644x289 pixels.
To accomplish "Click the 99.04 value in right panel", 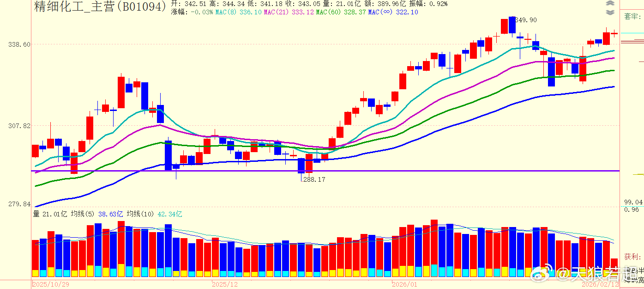I will [633, 202].
